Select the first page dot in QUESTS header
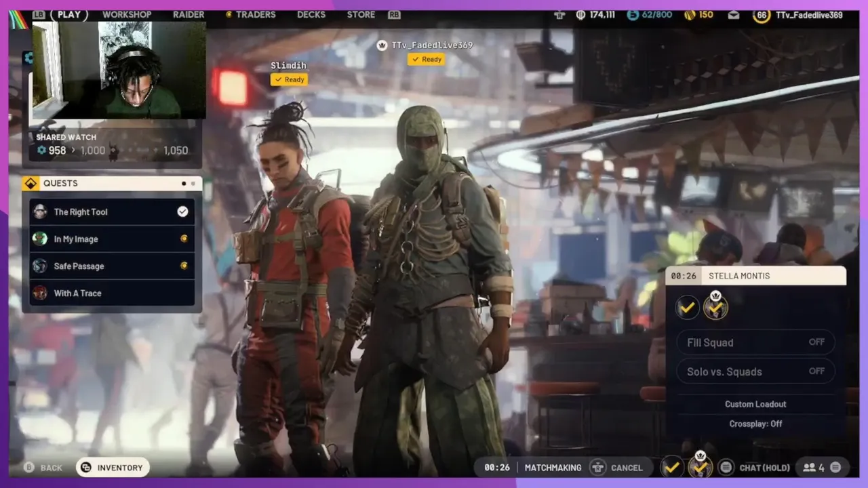The image size is (868, 488). pyautogui.click(x=184, y=183)
